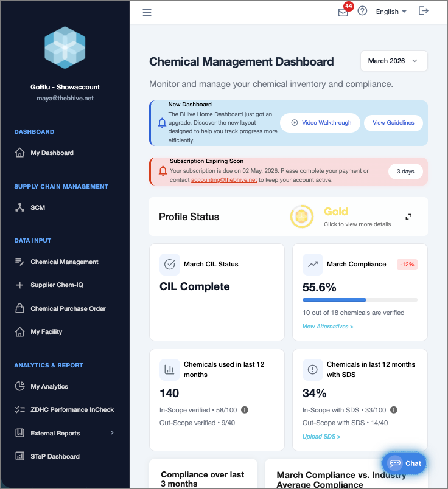Image resolution: width=448 pixels, height=489 pixels.
Task: Click the March Compliance progress bar
Action: coord(360,300)
